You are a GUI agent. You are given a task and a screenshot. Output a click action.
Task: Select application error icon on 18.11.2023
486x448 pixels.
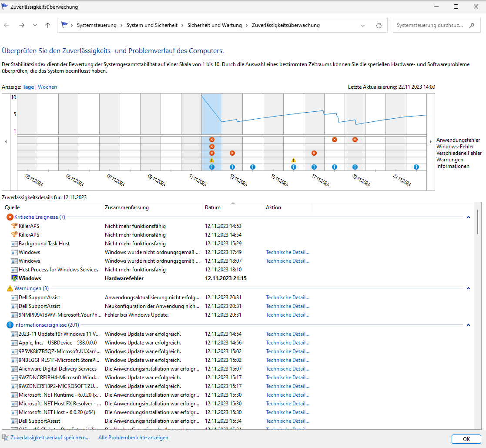[335, 140]
